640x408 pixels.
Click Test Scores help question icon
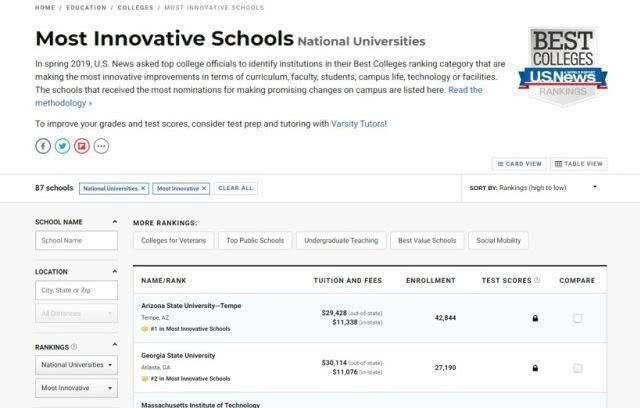click(x=537, y=281)
